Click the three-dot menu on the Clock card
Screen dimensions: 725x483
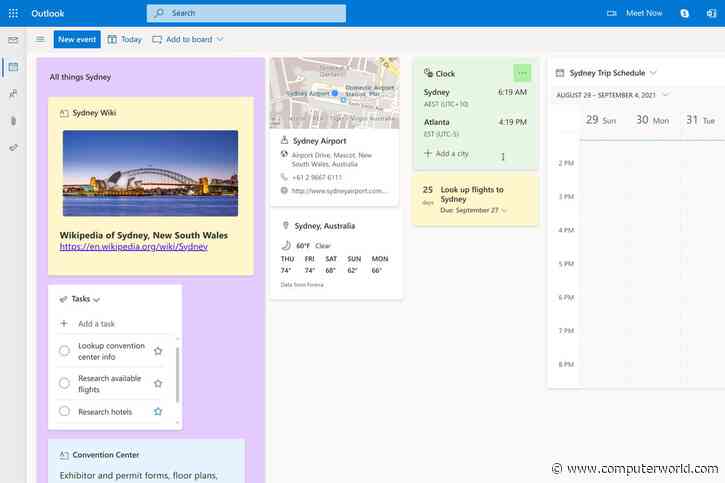(522, 73)
